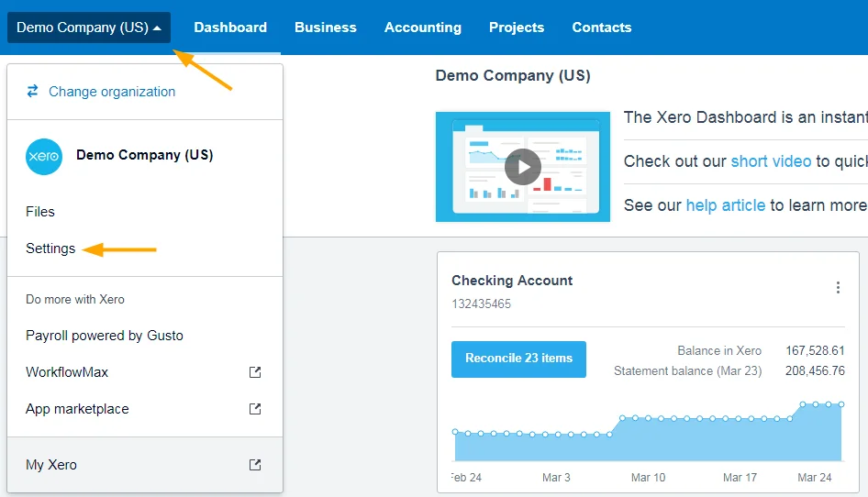
Task: Open the Projects menu
Action: coord(516,28)
